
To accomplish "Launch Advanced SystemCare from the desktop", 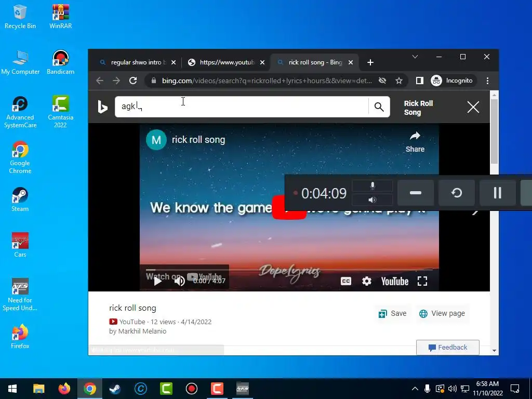I will 20,112.
